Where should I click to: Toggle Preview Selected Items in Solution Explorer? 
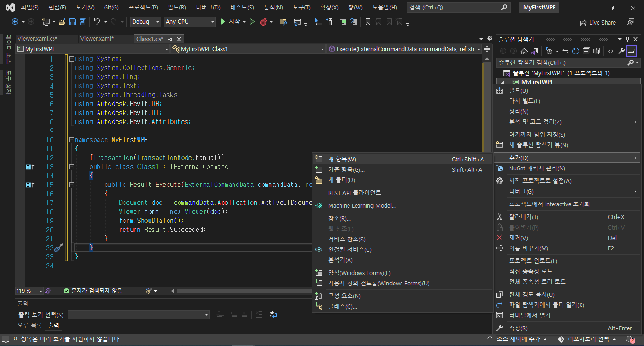pyautogui.click(x=632, y=51)
